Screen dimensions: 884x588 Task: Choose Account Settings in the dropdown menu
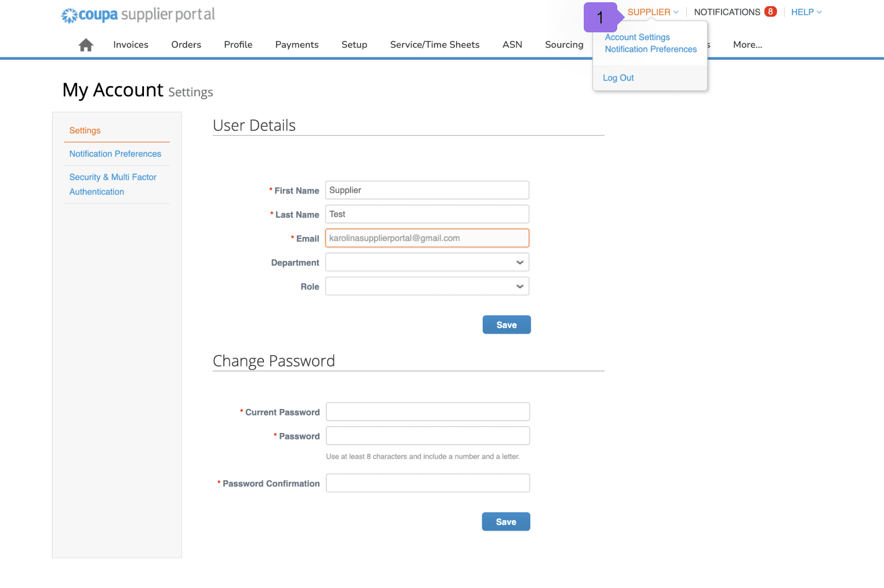[x=637, y=37]
